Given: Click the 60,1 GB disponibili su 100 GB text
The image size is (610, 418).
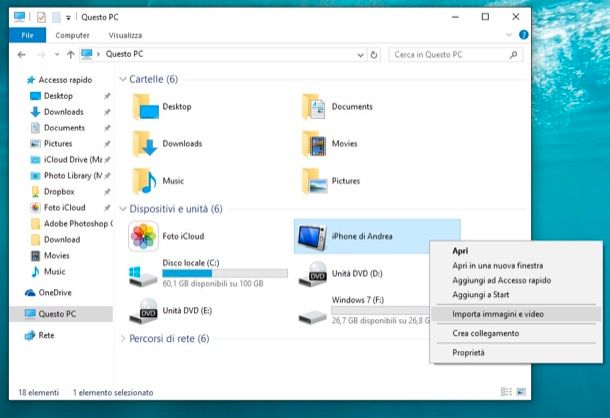Looking at the screenshot, I should pos(213,284).
